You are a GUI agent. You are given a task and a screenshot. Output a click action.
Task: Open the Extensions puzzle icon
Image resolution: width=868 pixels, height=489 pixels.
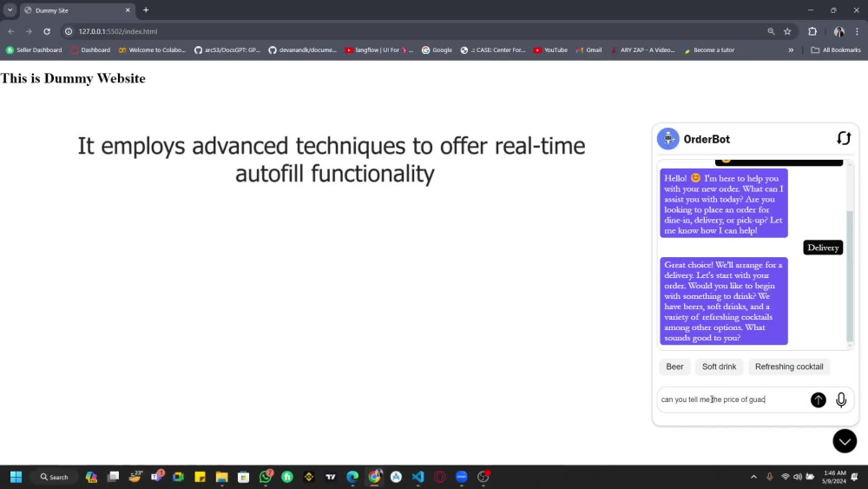[x=812, y=31]
